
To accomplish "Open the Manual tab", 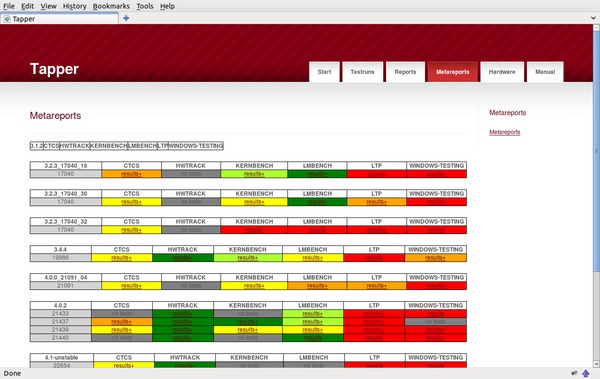I will click(x=545, y=72).
